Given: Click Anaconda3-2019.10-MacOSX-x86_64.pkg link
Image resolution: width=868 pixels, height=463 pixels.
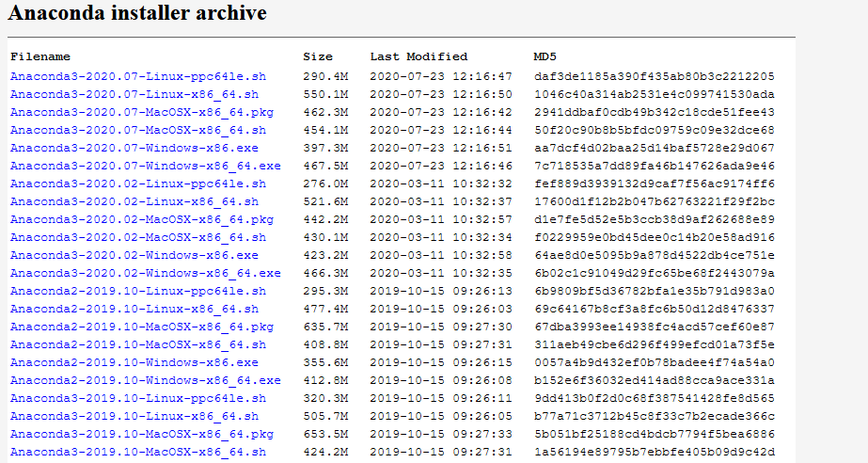Looking at the screenshot, I should (142, 434).
